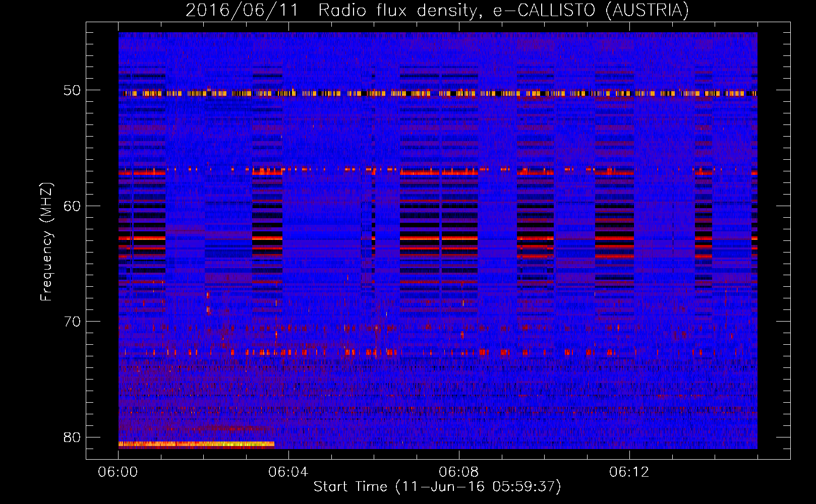Click the 06:08 time tick label

coord(458,472)
